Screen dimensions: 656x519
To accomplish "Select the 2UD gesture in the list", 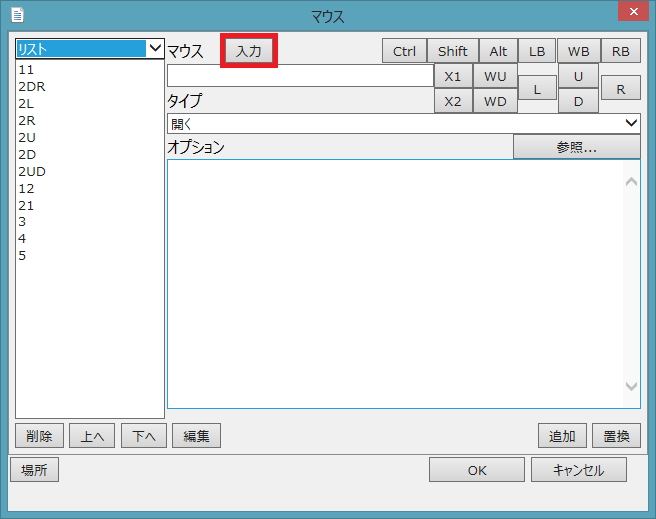I will (32, 171).
